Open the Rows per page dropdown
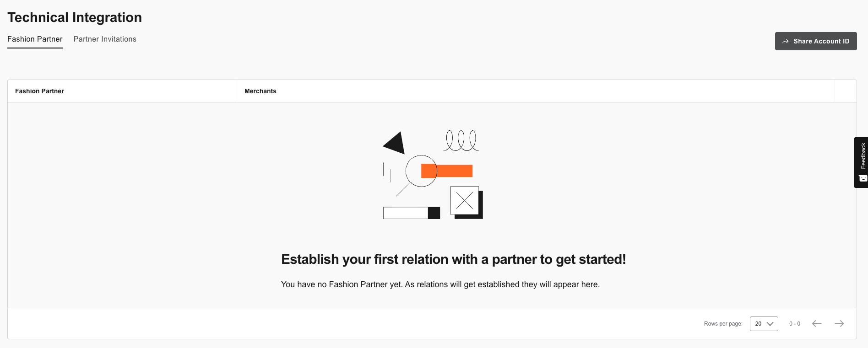This screenshot has width=868, height=348. click(x=764, y=324)
